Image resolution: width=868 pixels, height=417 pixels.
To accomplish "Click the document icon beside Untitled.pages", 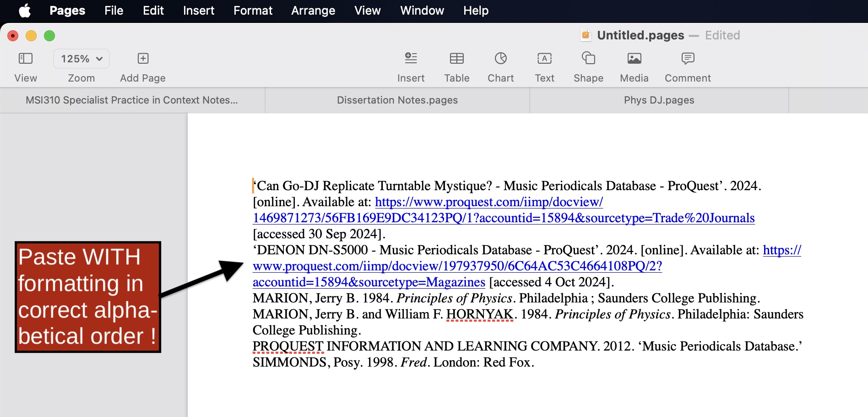I will tap(586, 35).
